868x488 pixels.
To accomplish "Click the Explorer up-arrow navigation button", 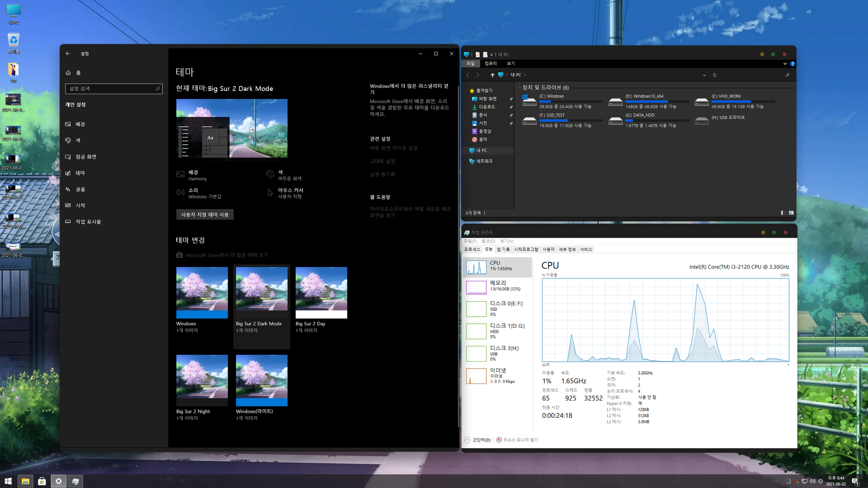I will (x=492, y=75).
